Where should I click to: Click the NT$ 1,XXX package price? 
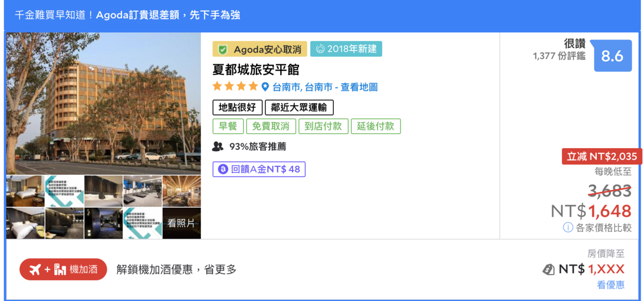click(591, 269)
